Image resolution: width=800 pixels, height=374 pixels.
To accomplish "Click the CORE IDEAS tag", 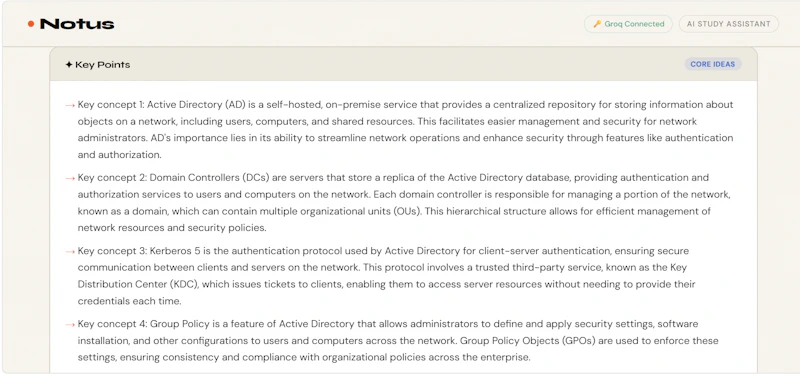I will 712,64.
